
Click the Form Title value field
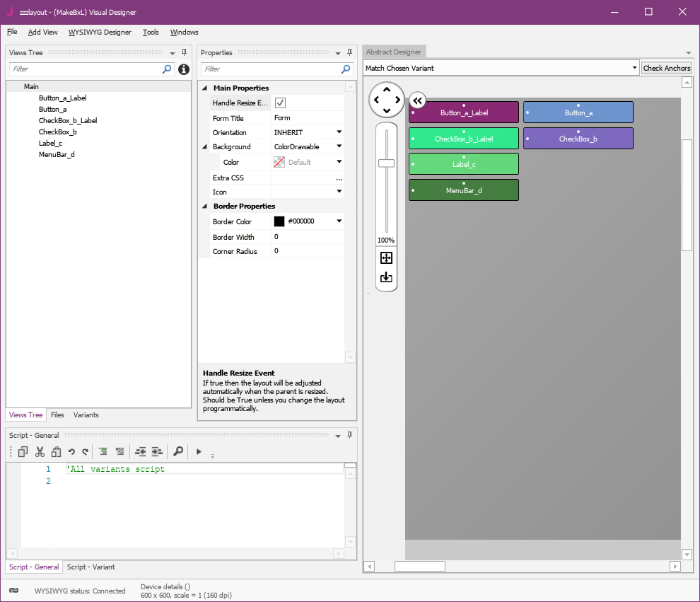click(x=307, y=118)
